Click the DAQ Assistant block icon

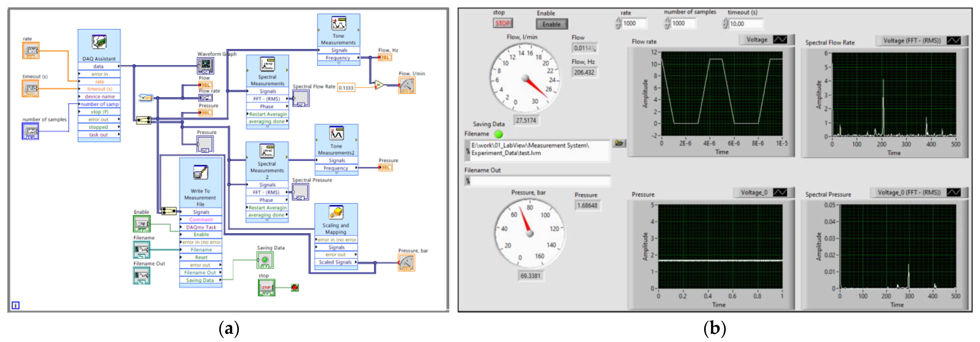pos(99,42)
